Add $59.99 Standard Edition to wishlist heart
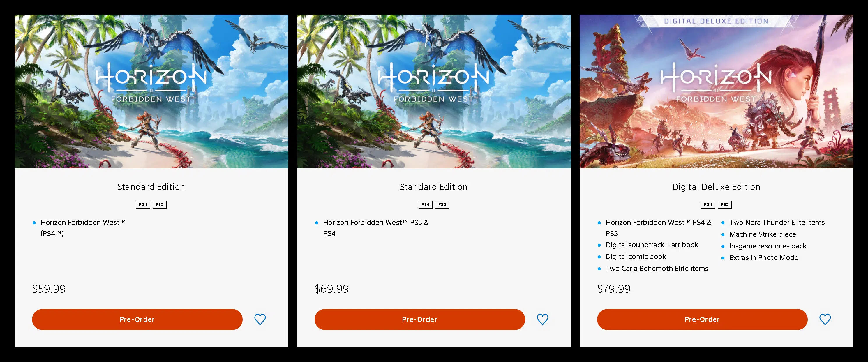This screenshot has width=868, height=362. [260, 319]
